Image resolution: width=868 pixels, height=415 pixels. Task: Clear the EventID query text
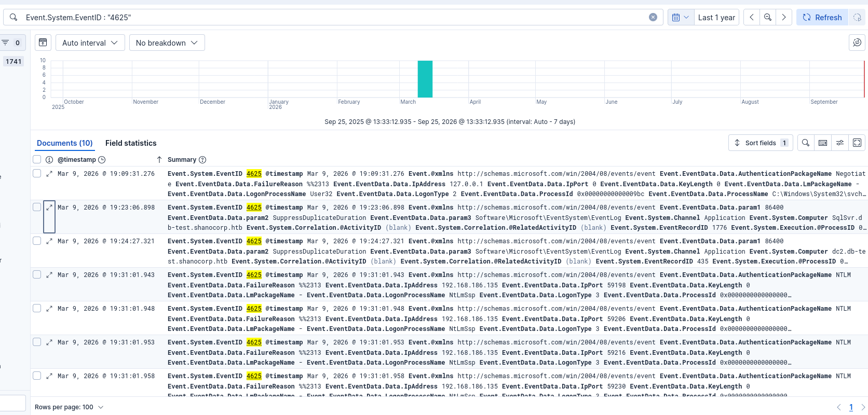coord(653,17)
